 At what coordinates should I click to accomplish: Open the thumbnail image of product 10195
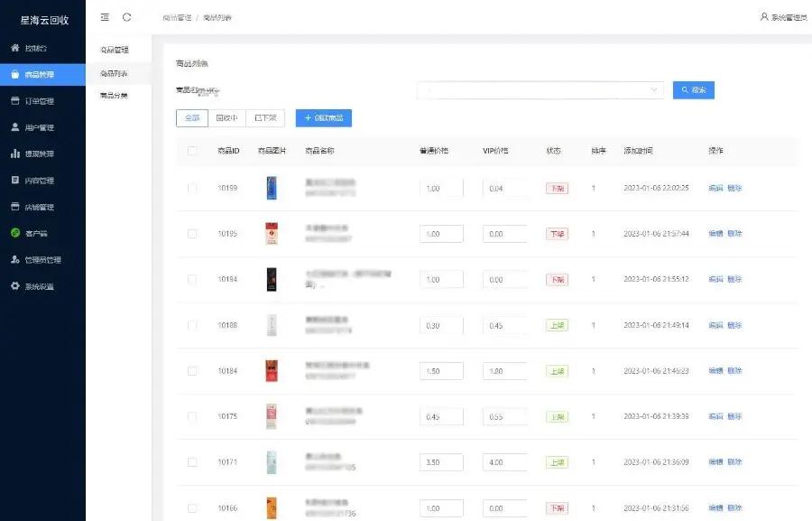(x=272, y=234)
